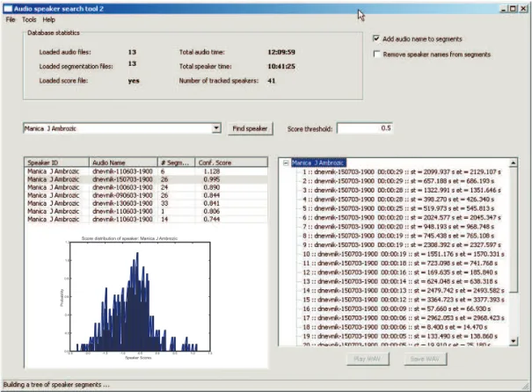The height and width of the screenshot is (392, 532).
Task: Select row with score 0.806
Action: pyautogui.click(x=146, y=211)
